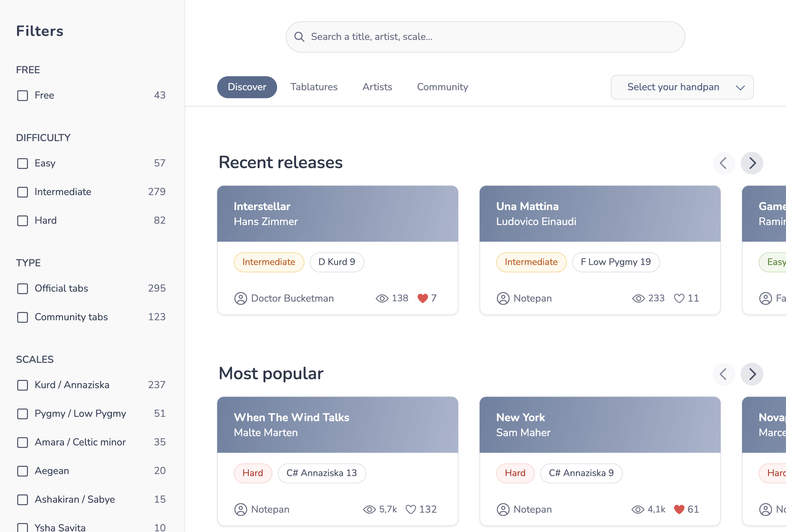Click eye icon on When The Wind Talks

(x=369, y=510)
